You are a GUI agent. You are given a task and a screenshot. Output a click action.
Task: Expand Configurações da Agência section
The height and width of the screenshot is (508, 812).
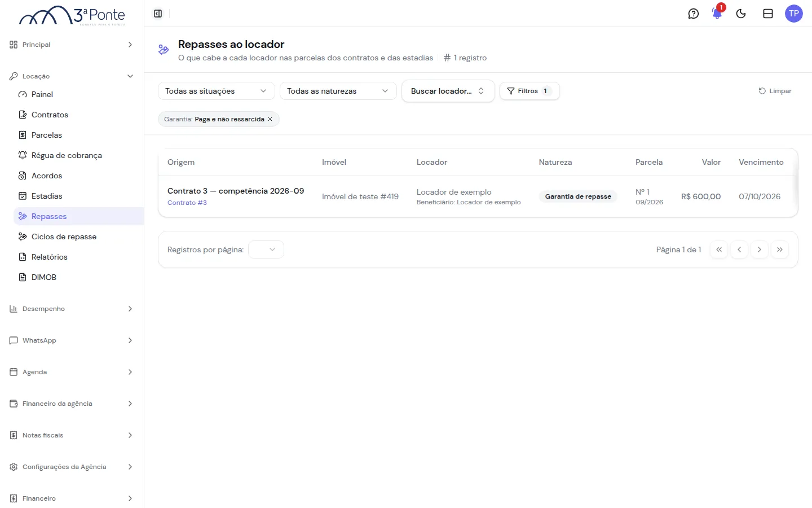click(x=72, y=467)
